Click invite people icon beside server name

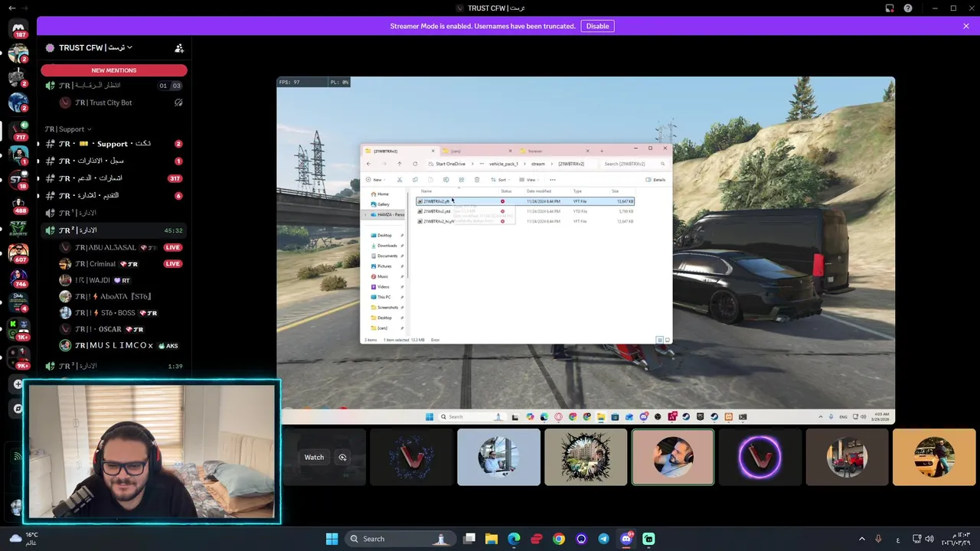tap(179, 47)
